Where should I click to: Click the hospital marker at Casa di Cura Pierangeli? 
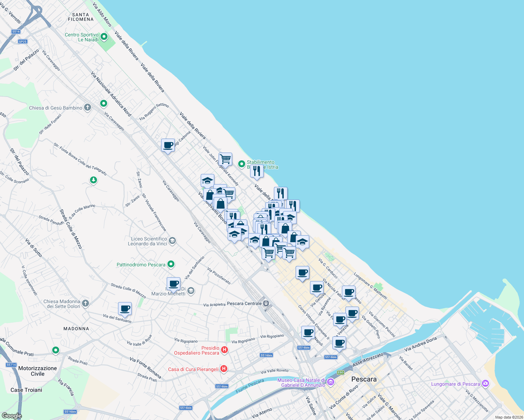[x=224, y=369]
